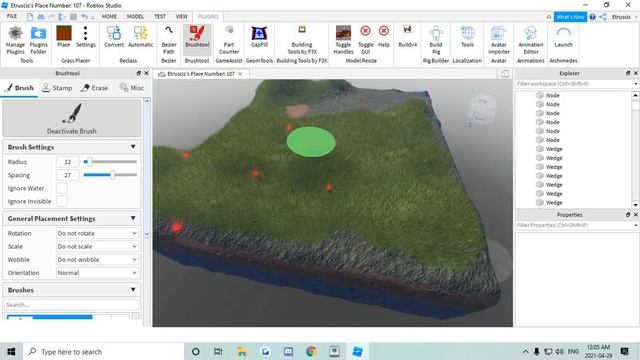The image size is (640, 360).
Task: Open Chrome from the taskbar
Action: click(311, 351)
